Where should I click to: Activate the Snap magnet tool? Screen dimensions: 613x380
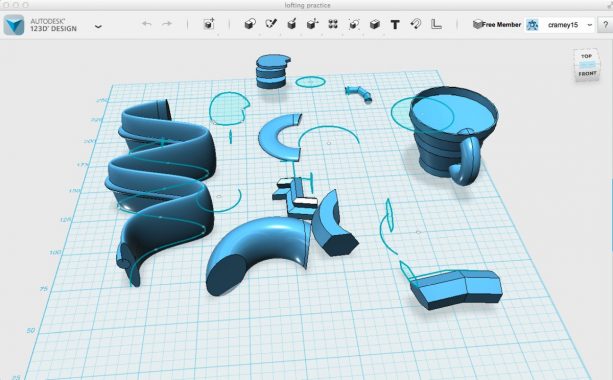coord(416,24)
